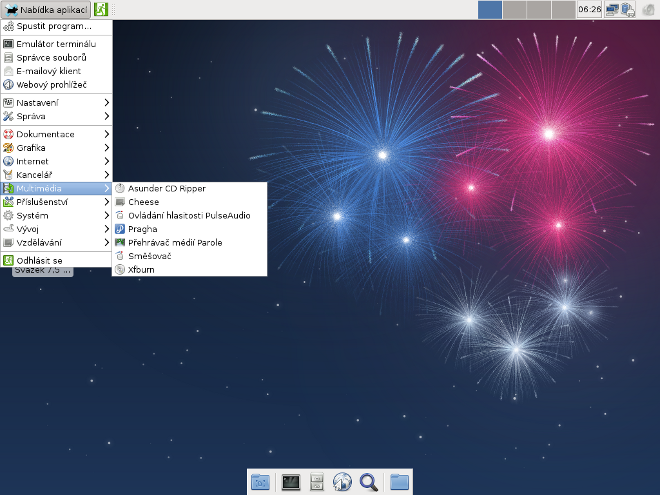Screen dimensions: 660x495
Task: Choose Odhlásit se to log out
Action: tap(39, 260)
